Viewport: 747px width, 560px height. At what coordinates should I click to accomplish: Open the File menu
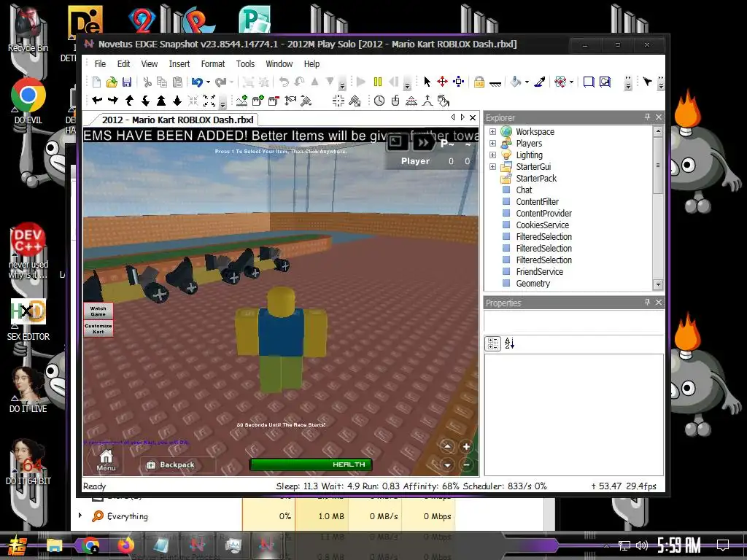100,64
